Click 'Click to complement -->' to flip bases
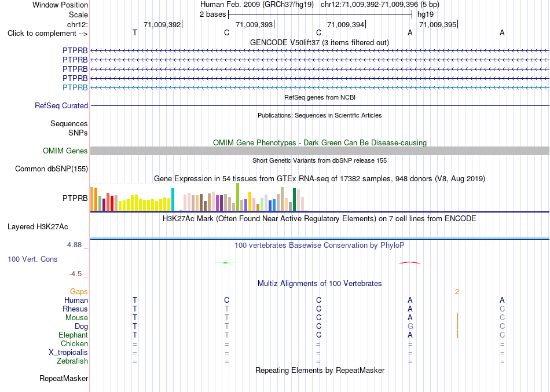Screen dimensions: 550x392 pos(47,34)
